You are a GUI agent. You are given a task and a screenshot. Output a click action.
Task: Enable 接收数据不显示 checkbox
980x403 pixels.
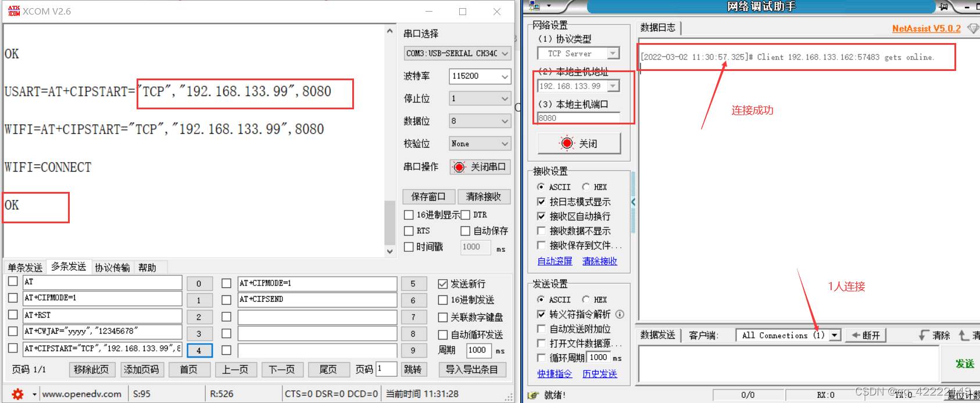click(x=541, y=231)
